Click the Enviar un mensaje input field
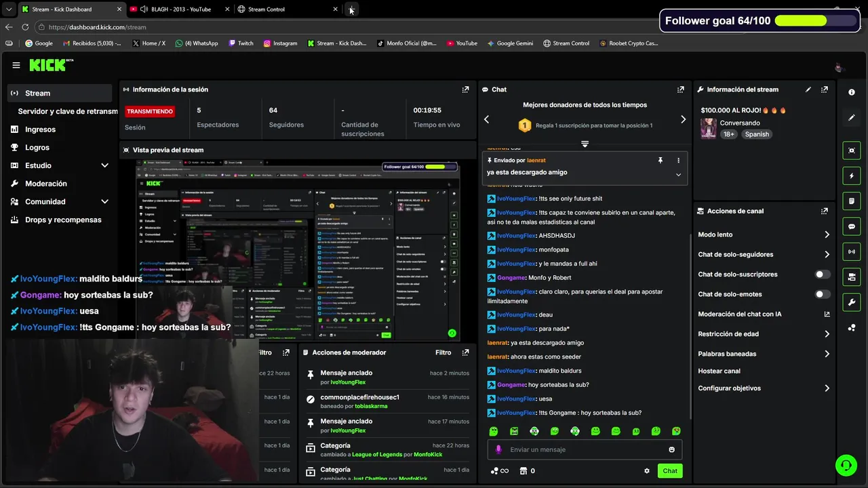Viewport: 868px width, 488px height. click(585, 449)
